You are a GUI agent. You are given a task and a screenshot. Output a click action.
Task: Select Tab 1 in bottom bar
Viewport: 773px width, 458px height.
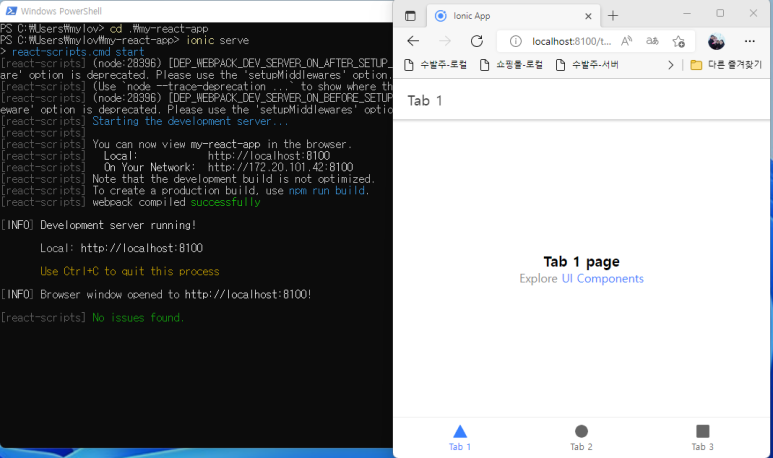point(459,438)
